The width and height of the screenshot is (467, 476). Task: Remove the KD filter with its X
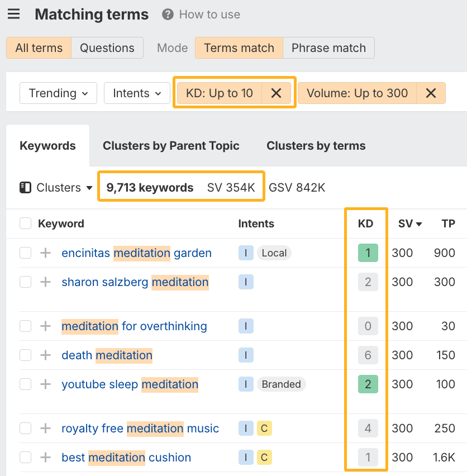coord(276,93)
